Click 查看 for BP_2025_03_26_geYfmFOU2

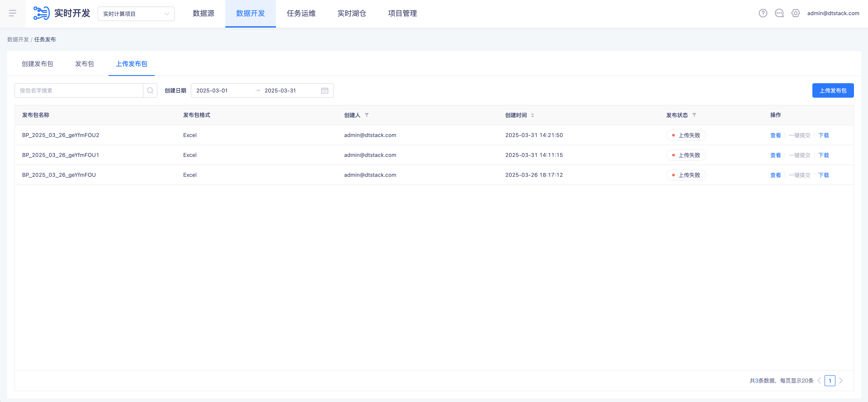point(775,135)
